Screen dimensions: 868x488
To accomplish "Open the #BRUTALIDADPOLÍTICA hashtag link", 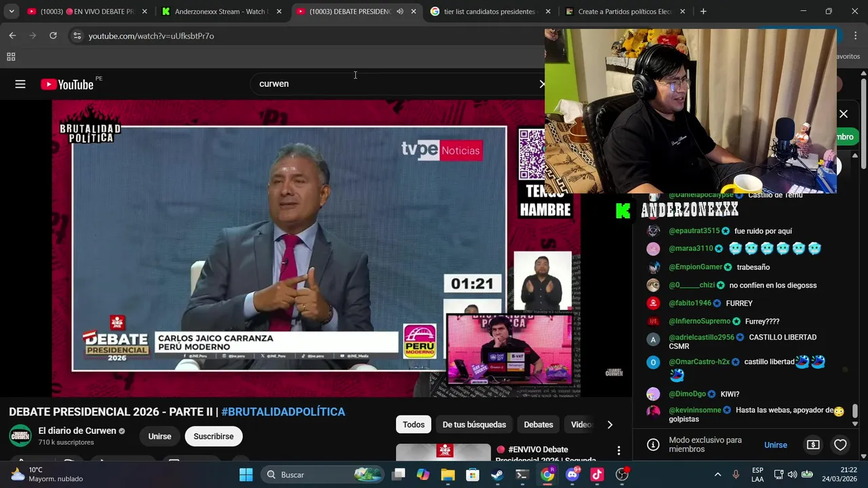I will [x=283, y=411].
